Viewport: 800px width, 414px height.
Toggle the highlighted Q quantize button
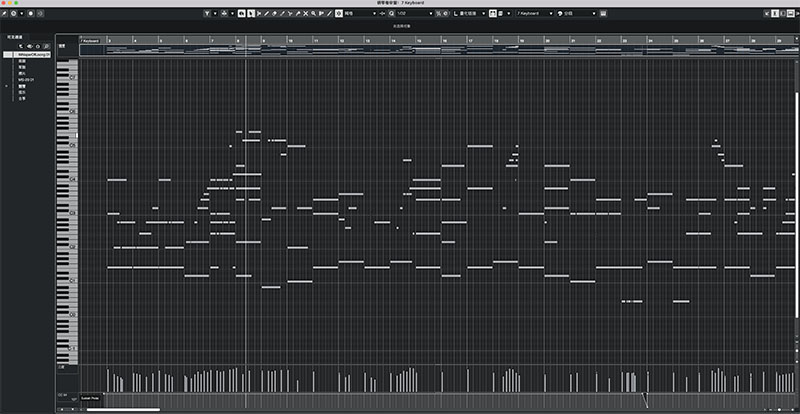point(391,13)
